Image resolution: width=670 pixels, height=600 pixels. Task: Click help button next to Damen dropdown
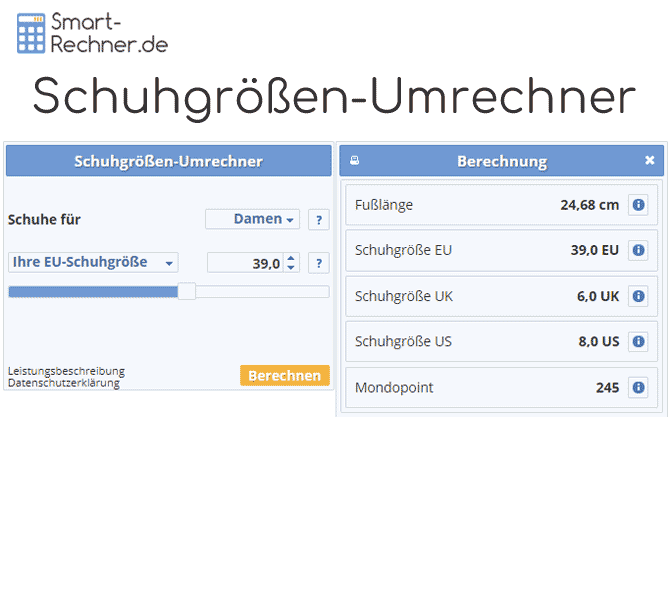click(x=318, y=220)
